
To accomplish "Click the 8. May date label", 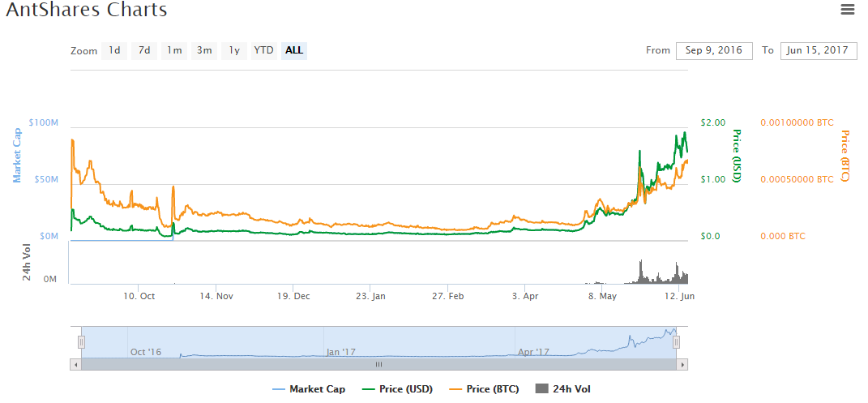I will coord(602,296).
